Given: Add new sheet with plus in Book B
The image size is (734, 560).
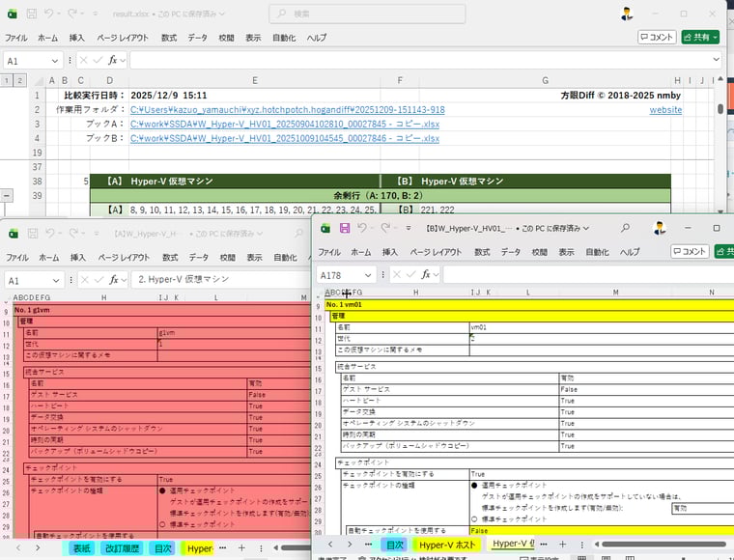Looking at the screenshot, I should coord(563,545).
